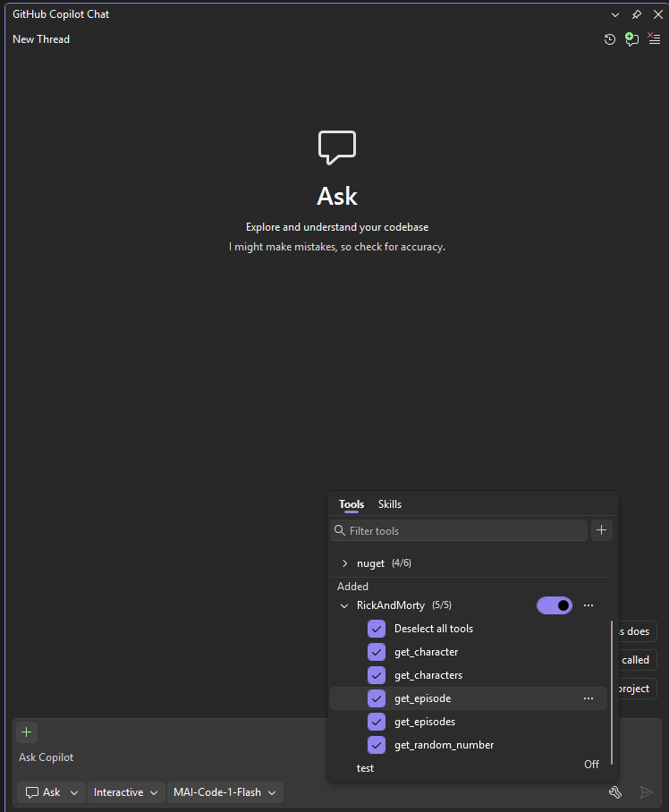Select the Tools tab
This screenshot has height=812, width=669.
pyautogui.click(x=351, y=504)
